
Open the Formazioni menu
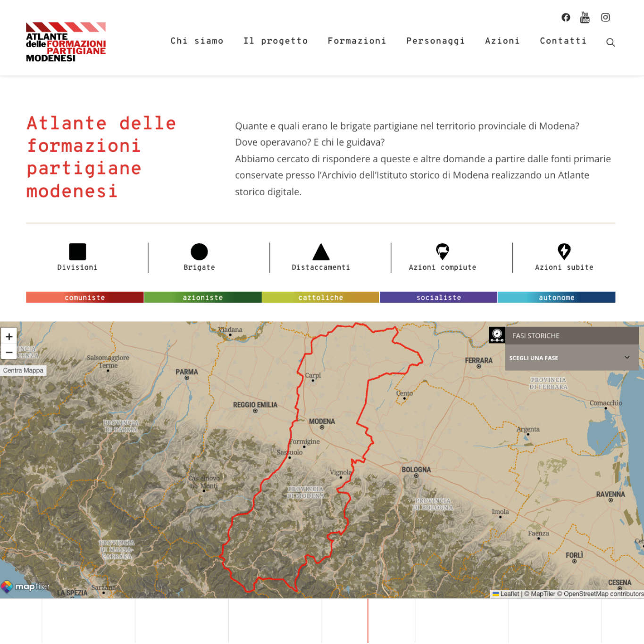[x=357, y=41]
